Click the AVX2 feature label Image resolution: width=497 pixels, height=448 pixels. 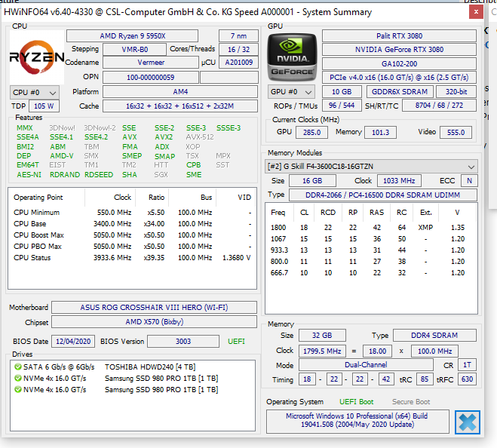(x=164, y=137)
